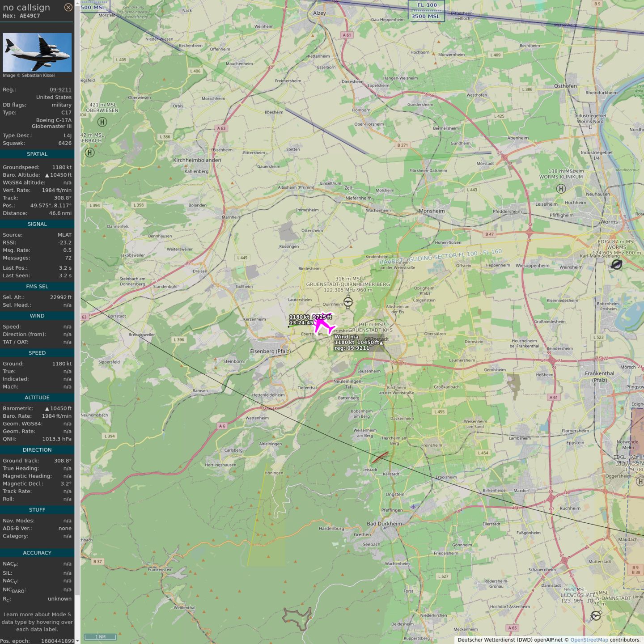The height and width of the screenshot is (644, 644).
Task: Select the magenta C-17 aircraft icon on map
Action: pyautogui.click(x=324, y=325)
